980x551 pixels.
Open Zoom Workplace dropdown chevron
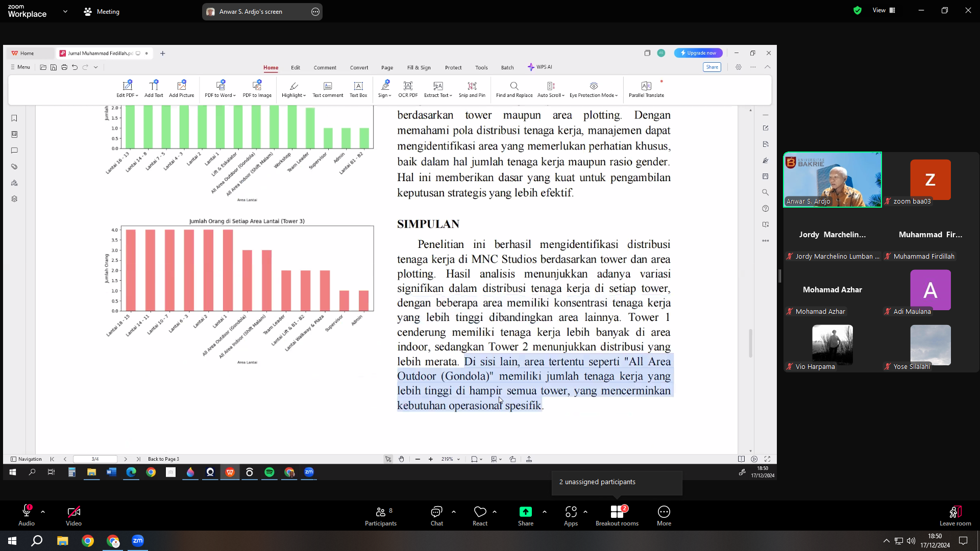65,11
